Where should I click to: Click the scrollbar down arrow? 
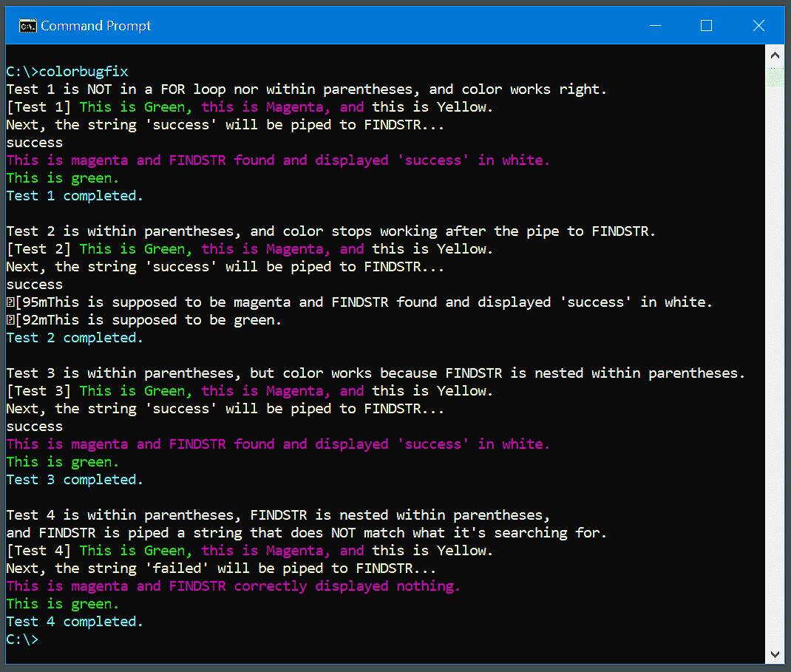click(775, 654)
